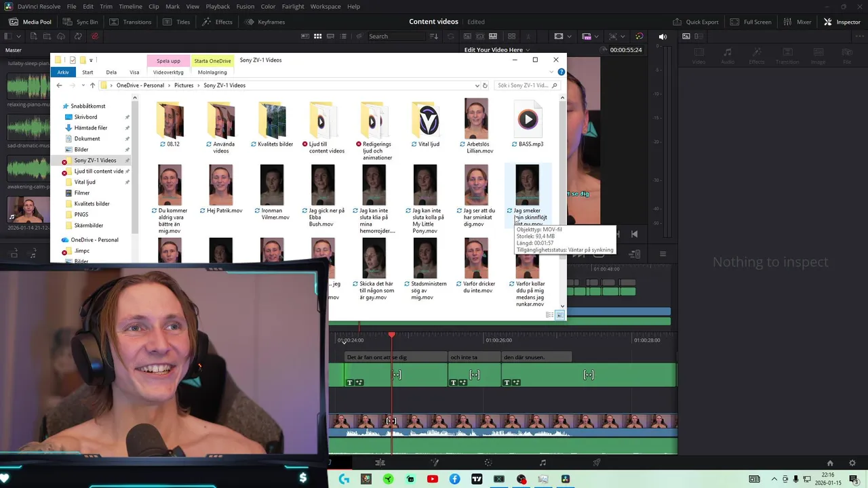Open the Effects panel
Image resolution: width=868 pixels, height=488 pixels.
pos(216,22)
